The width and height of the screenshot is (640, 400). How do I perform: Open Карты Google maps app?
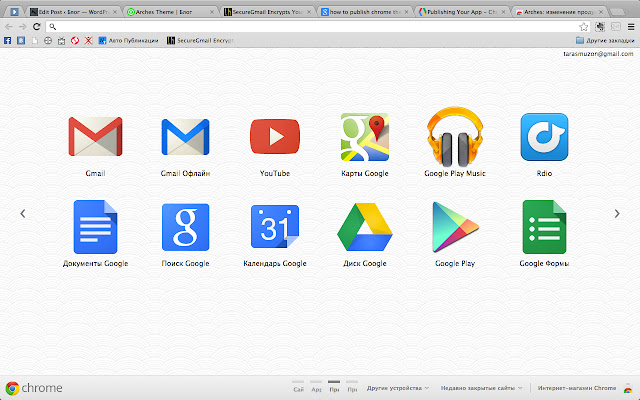tap(364, 141)
